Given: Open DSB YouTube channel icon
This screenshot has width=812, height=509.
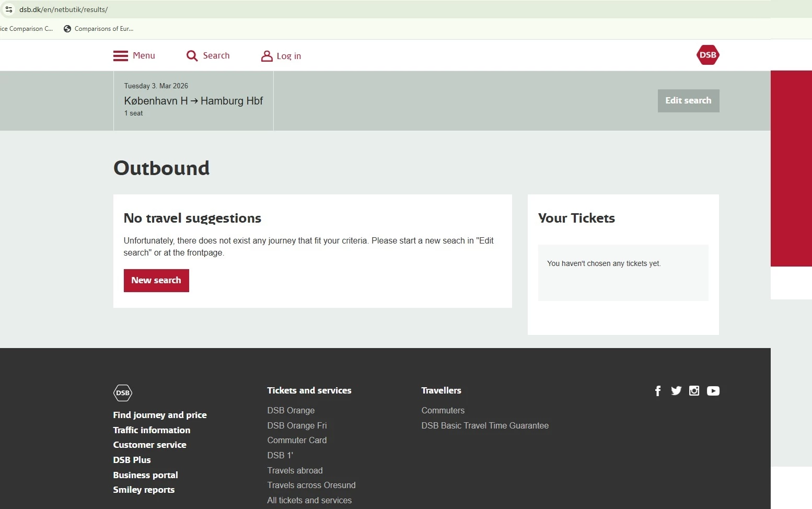Looking at the screenshot, I should click(x=713, y=391).
